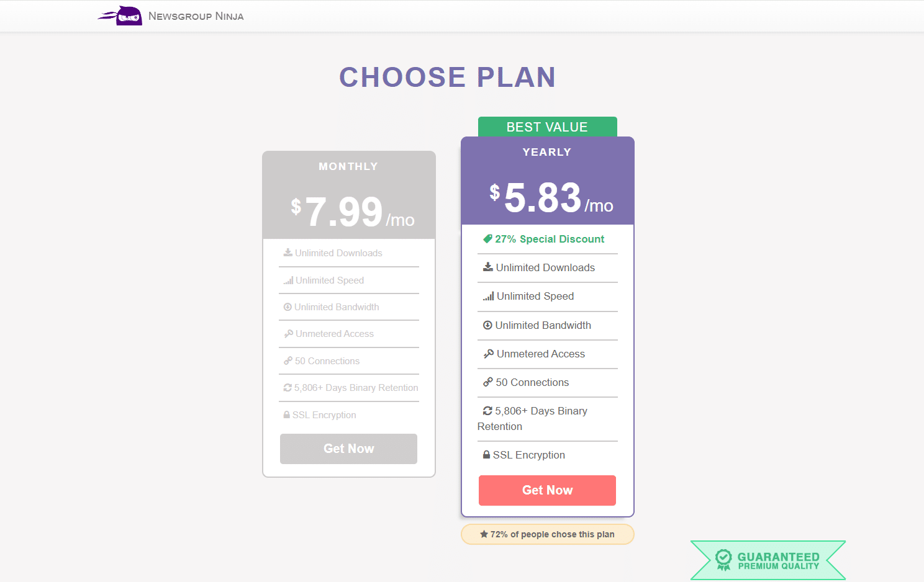Click the star icon in the popularity badge
The height and width of the screenshot is (582, 924).
pyautogui.click(x=484, y=534)
